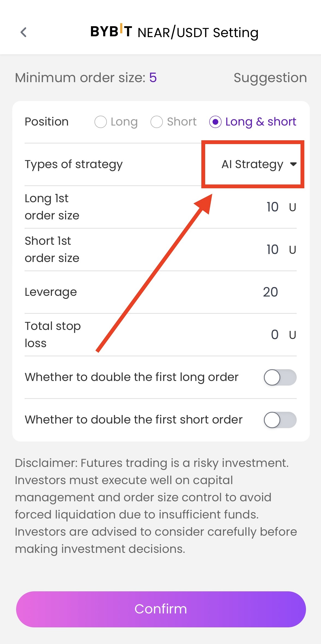Change the Leverage value of 20
Screen dimensions: 321x644
pos(270,292)
